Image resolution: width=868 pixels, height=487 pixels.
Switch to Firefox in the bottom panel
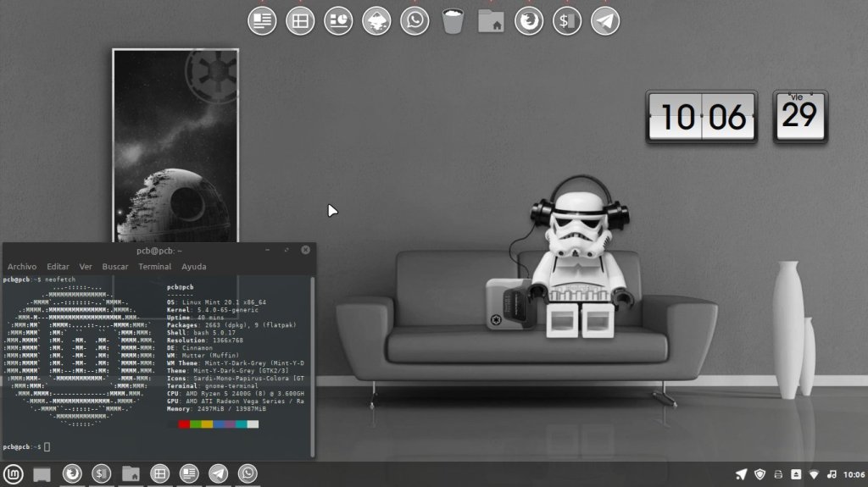[x=73, y=473]
